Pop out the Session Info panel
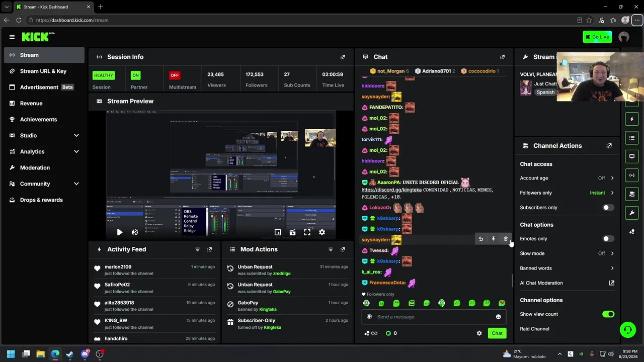644x362 pixels. coord(343,57)
